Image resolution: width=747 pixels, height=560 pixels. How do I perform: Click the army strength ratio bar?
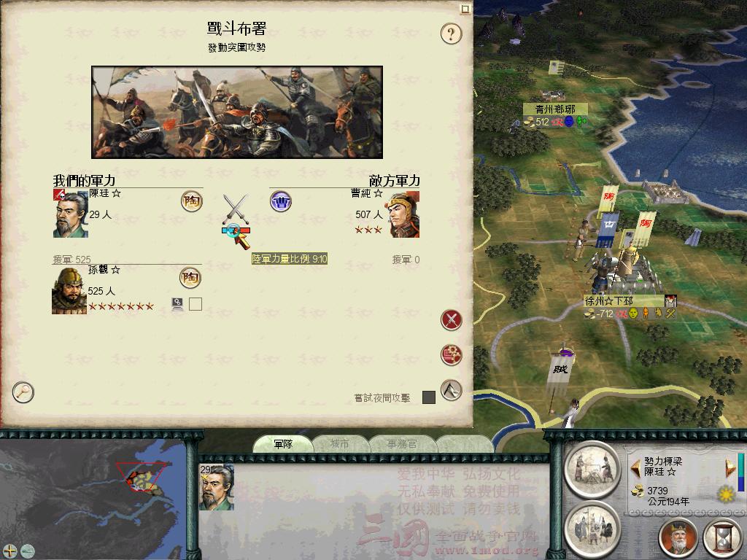(236, 230)
